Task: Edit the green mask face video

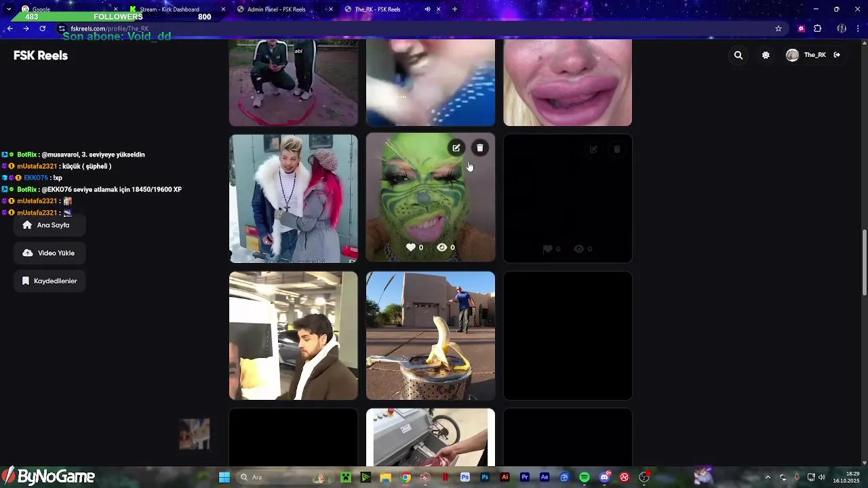Action: point(456,148)
